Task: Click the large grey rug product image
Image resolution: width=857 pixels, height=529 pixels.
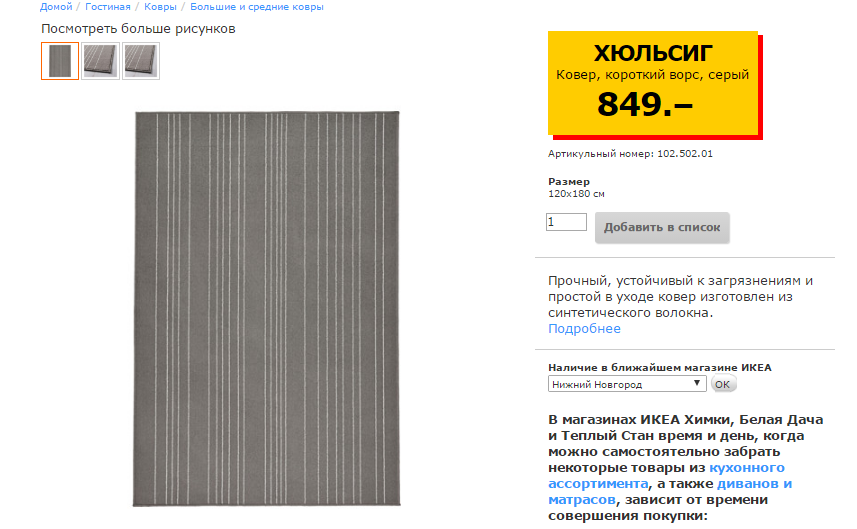Action: point(267,309)
